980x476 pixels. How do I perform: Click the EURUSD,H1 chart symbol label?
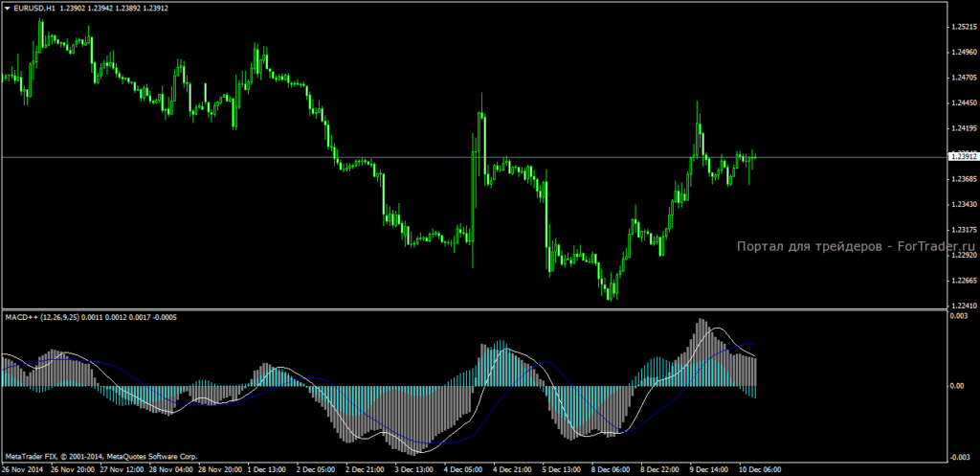pos(34,8)
